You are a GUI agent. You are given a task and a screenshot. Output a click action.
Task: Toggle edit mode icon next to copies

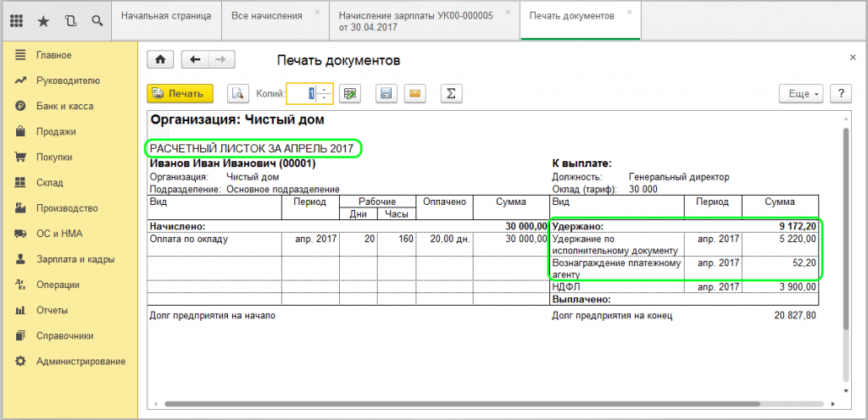[349, 93]
